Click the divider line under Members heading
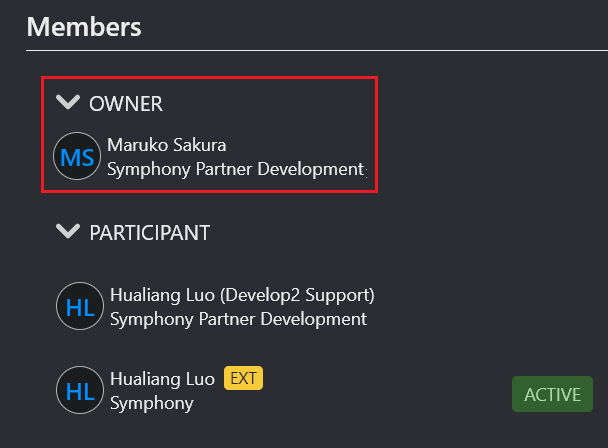This screenshot has width=608, height=448. pos(317,50)
